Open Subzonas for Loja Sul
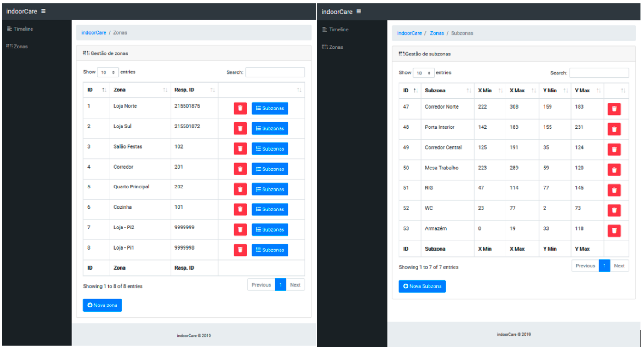 [x=270, y=129]
